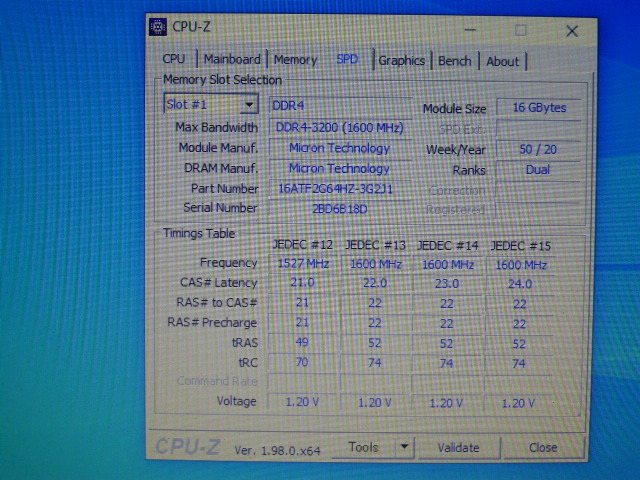This screenshot has width=640, height=480.
Task: Click the Validate button
Action: point(458,448)
